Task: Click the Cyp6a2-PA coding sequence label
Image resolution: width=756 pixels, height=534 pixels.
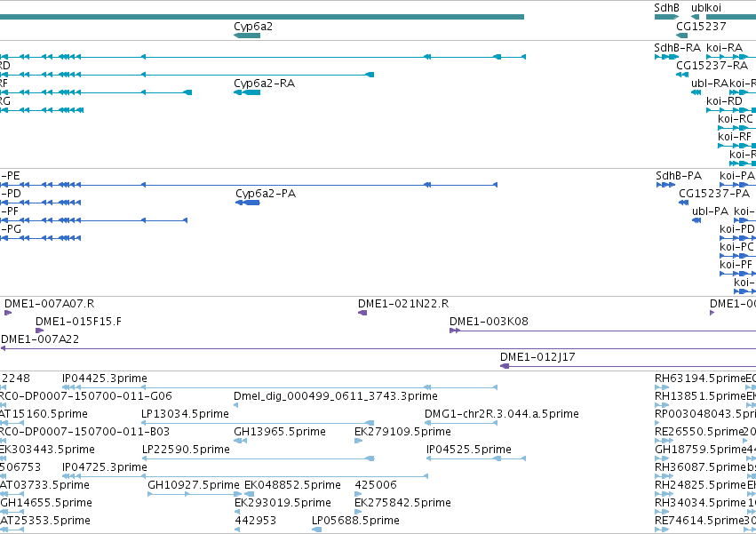Action: pyautogui.click(x=266, y=194)
